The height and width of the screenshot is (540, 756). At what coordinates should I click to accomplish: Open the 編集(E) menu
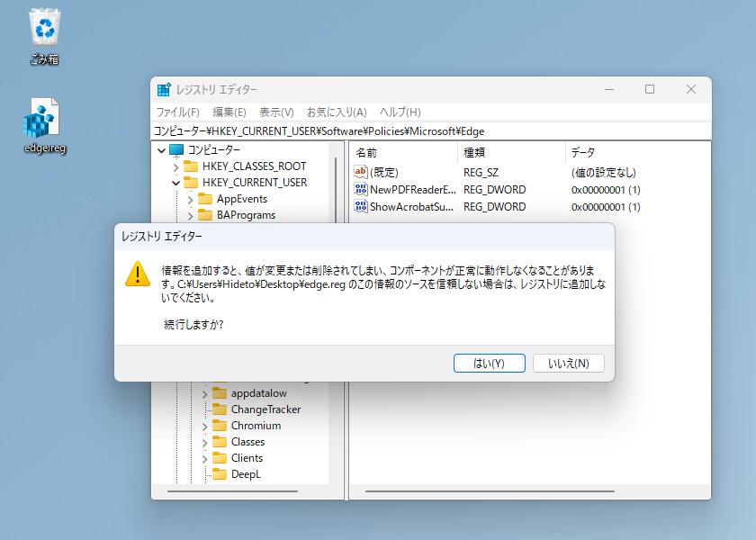229,112
